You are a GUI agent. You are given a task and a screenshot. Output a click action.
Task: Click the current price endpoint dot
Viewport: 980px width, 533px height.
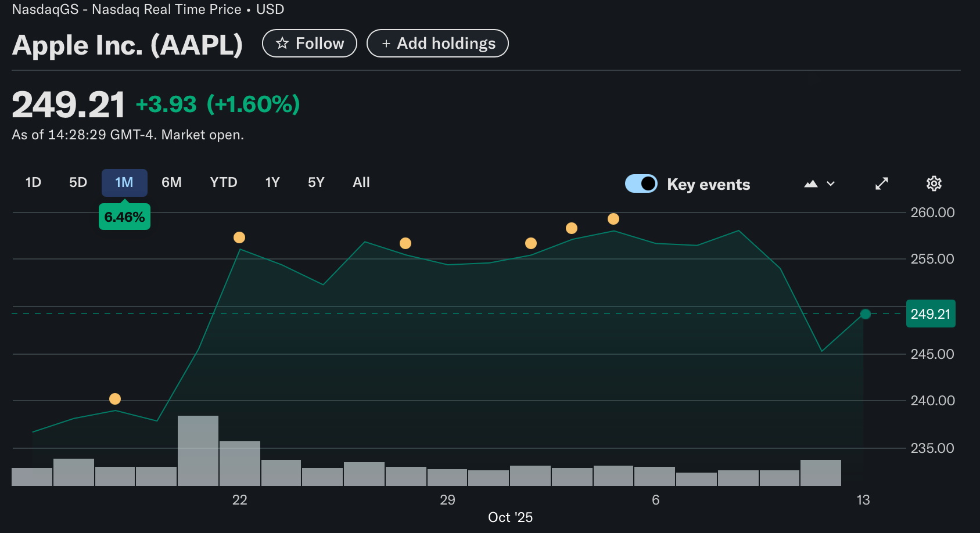(865, 314)
